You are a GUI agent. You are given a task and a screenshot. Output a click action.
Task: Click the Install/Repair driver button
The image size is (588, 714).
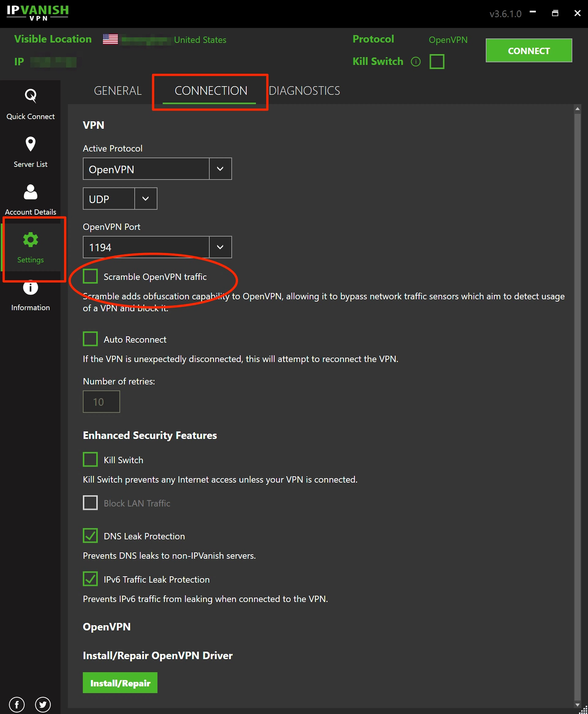[x=120, y=682]
